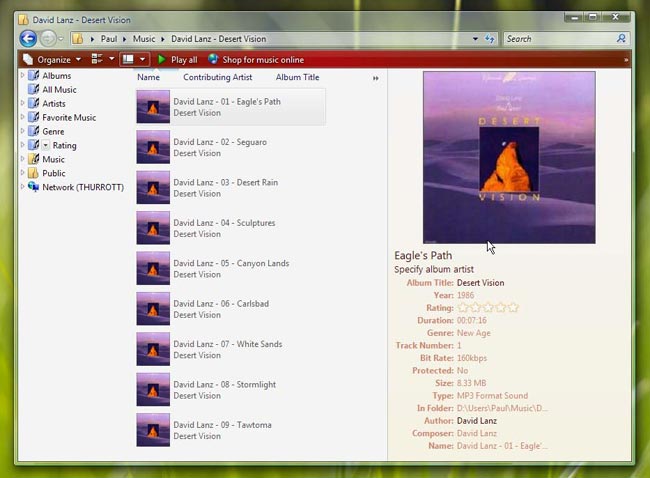This screenshot has height=478, width=650.
Task: Open the Views icon in the toolbar
Action: (97, 60)
